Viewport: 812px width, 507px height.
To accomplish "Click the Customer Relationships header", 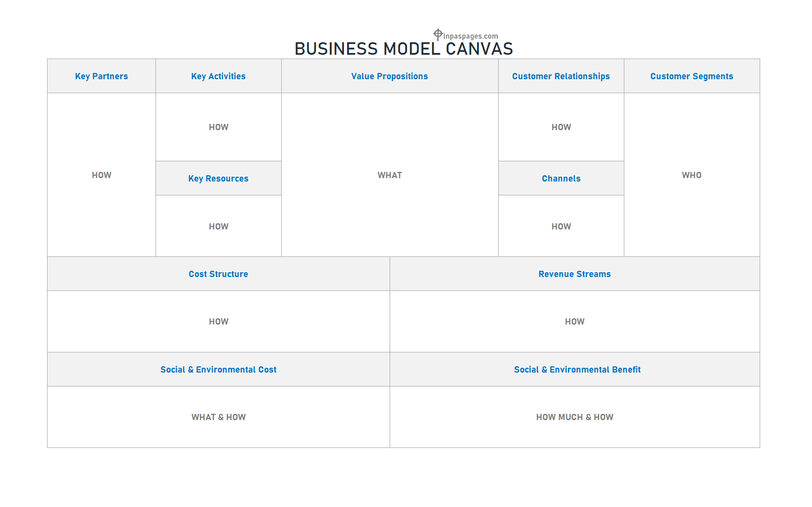I will click(561, 76).
